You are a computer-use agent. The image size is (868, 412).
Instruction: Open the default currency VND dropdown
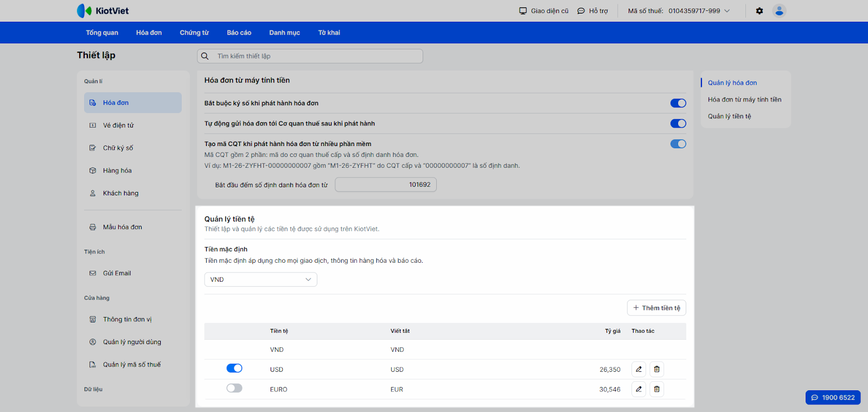[x=261, y=280]
